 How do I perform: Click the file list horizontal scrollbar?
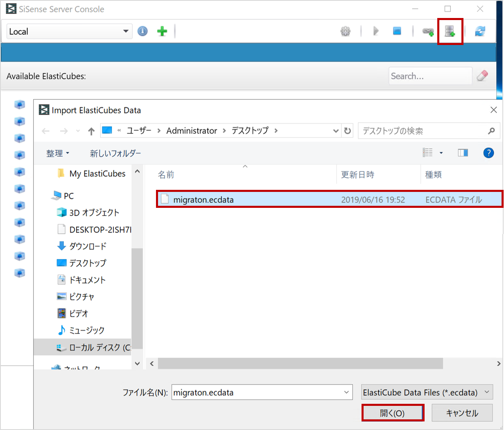tap(301, 363)
